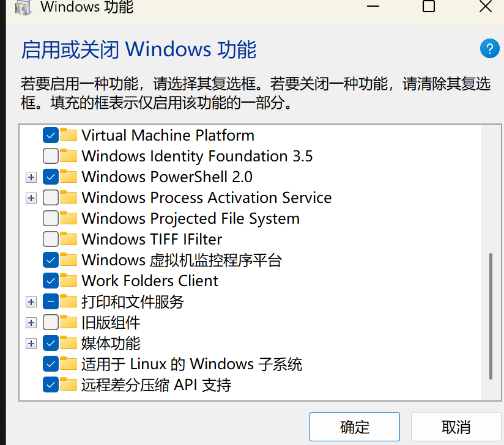The width and height of the screenshot is (504, 445).
Task: Uncheck the Virtual Machine Platform checkbox
Action: 51,135
